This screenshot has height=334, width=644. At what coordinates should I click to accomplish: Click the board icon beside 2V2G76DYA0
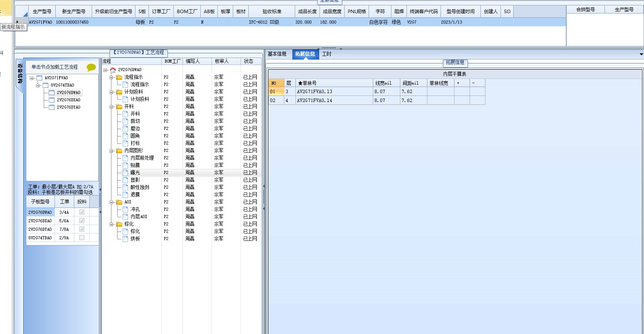[x=51, y=107]
